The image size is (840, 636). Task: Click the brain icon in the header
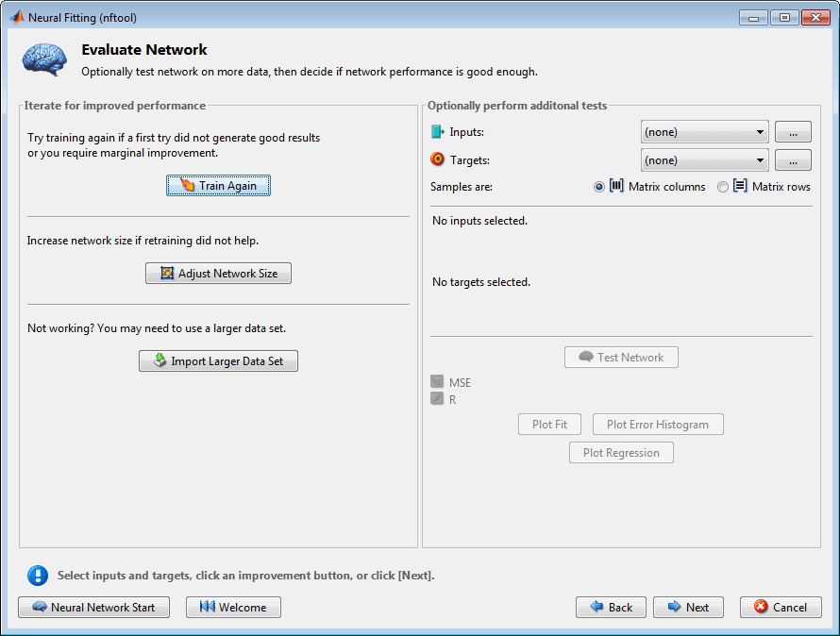(44, 59)
